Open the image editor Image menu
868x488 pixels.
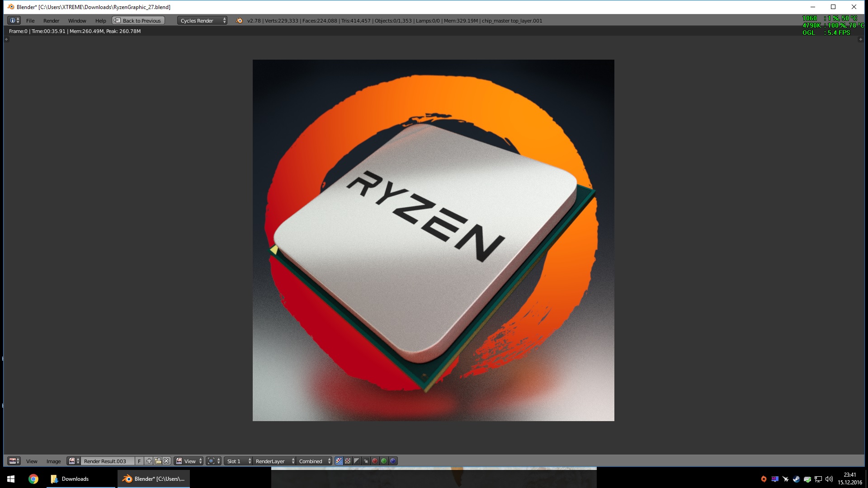tap(53, 461)
